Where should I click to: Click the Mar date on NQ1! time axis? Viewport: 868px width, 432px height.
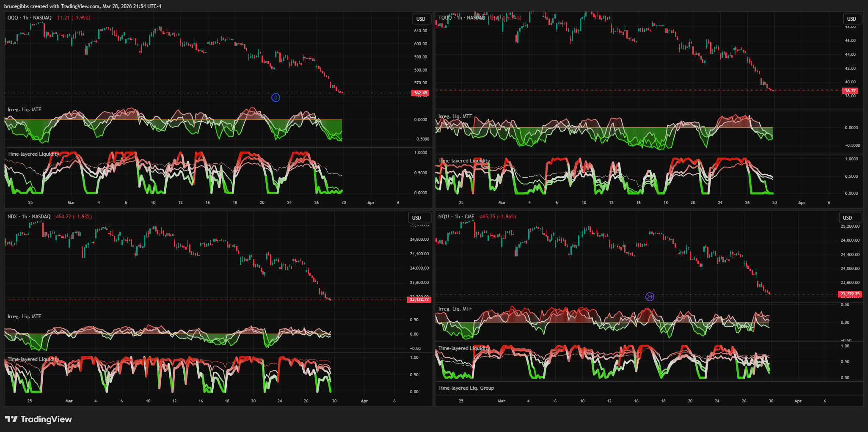click(501, 401)
